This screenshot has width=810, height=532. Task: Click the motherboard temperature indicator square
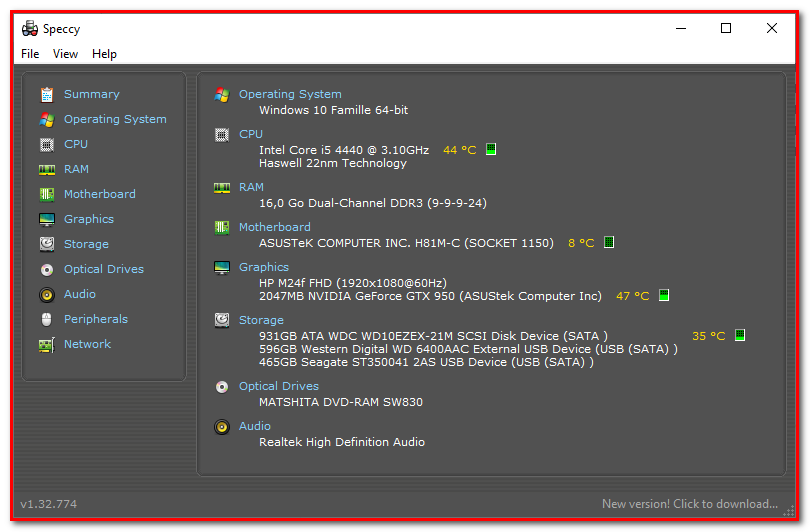609,242
